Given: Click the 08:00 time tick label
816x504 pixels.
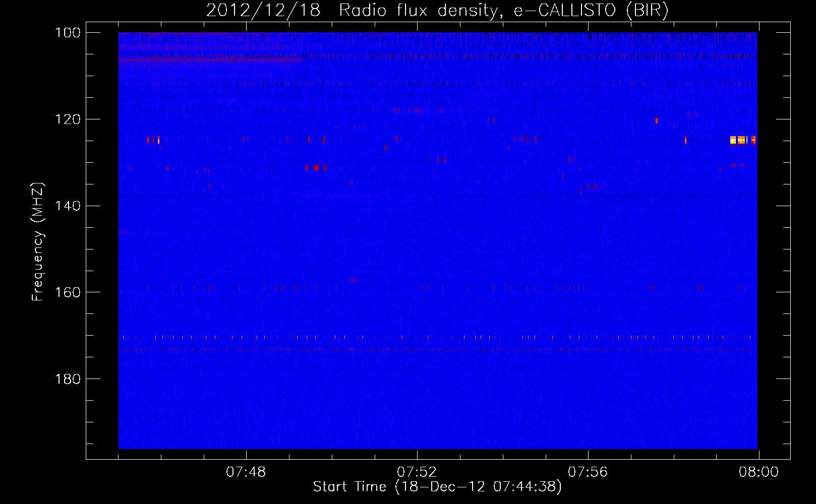Looking at the screenshot, I should pos(759,472).
